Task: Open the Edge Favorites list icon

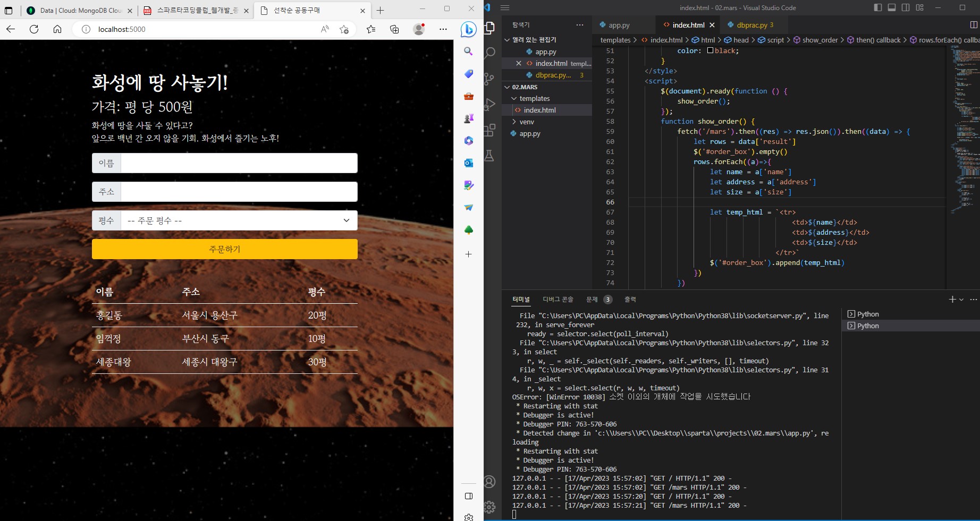Action: [x=371, y=29]
